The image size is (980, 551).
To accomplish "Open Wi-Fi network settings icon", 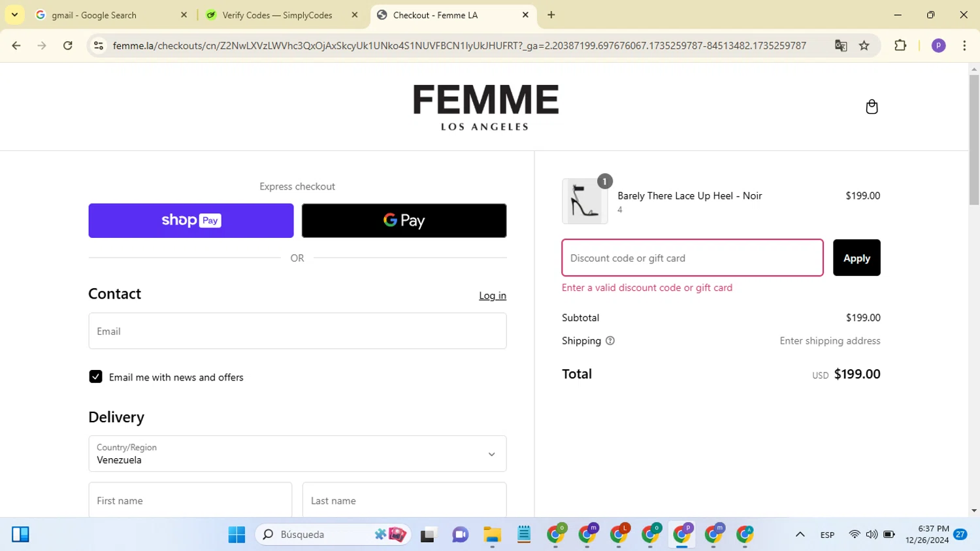I will click(855, 535).
